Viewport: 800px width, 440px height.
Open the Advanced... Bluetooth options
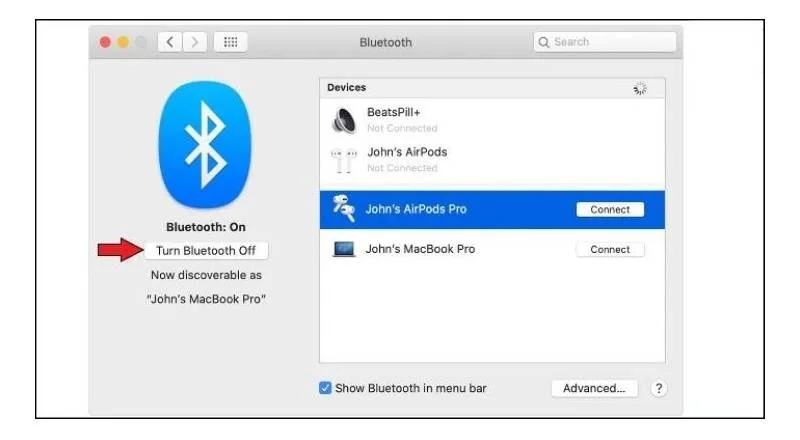594,388
